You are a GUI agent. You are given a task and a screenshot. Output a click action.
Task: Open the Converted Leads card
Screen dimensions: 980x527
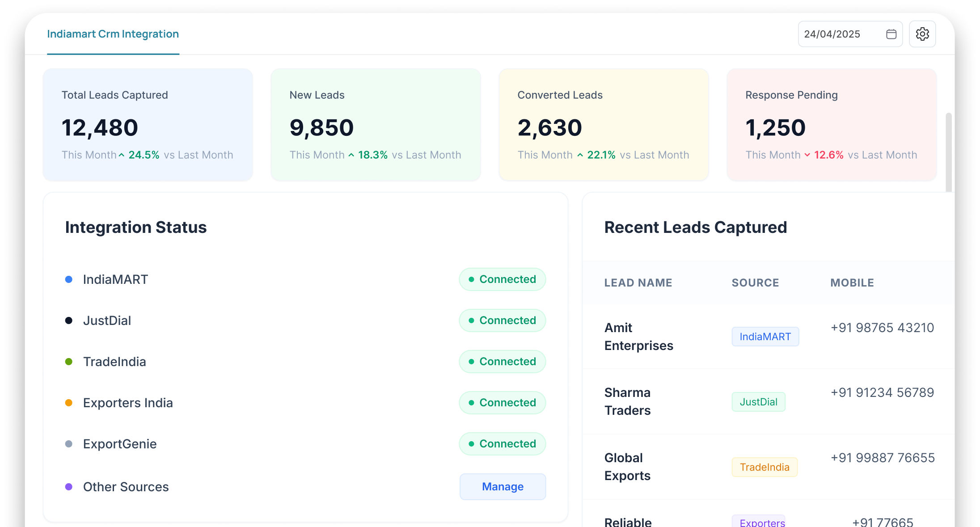coord(604,125)
